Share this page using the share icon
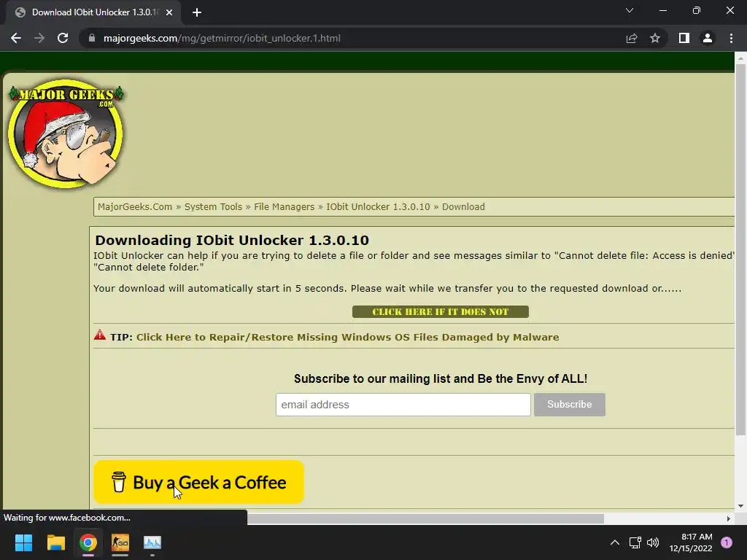This screenshot has width=747, height=560. coord(632,38)
